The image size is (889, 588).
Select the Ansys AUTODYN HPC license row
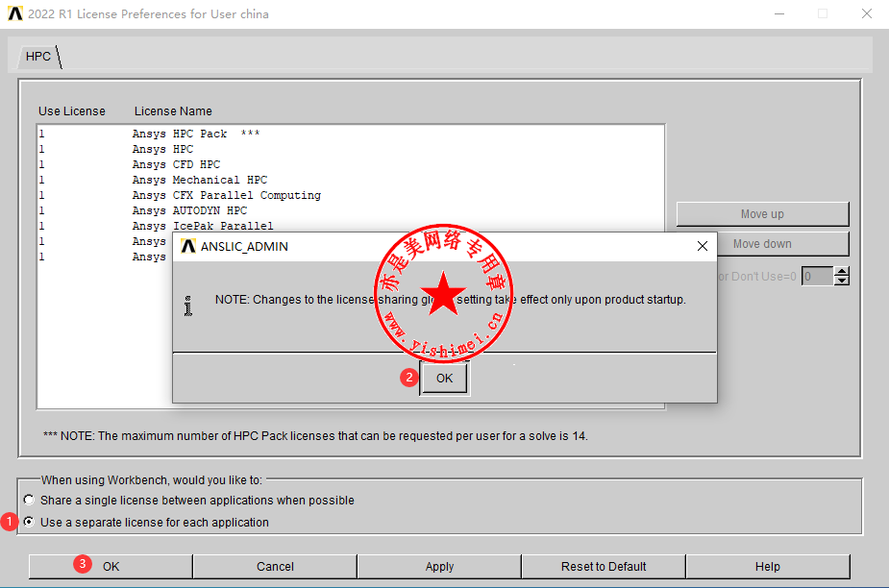[351, 210]
